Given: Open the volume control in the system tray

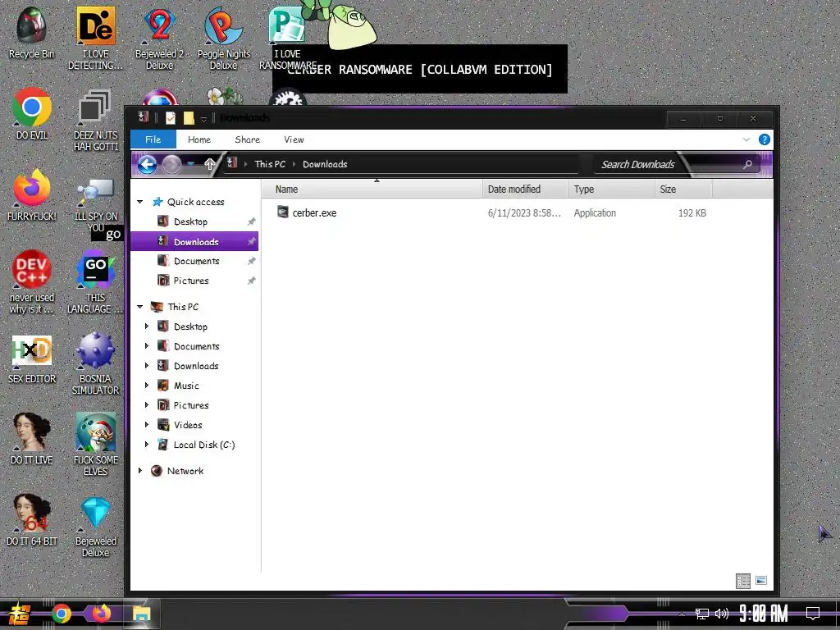Looking at the screenshot, I should click(722, 614).
